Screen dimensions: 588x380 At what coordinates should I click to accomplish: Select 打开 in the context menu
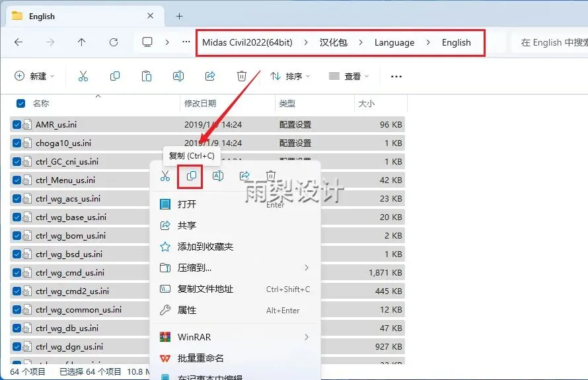(x=235, y=204)
